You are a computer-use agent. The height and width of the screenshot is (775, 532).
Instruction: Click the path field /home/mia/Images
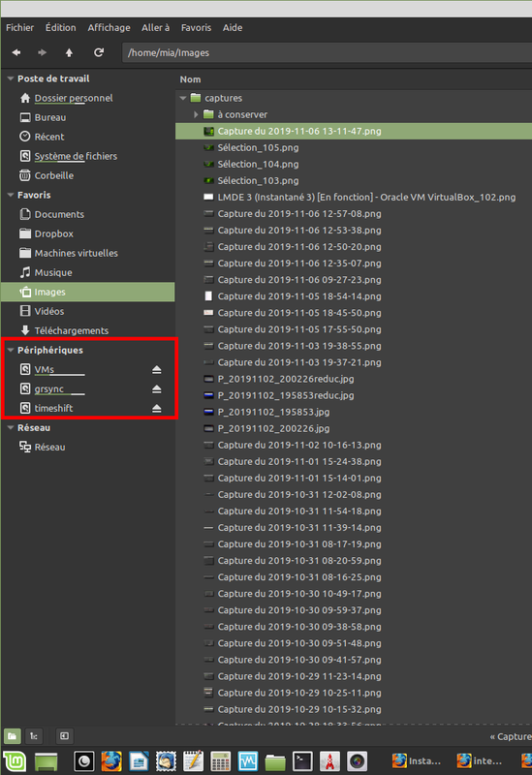coord(327,52)
